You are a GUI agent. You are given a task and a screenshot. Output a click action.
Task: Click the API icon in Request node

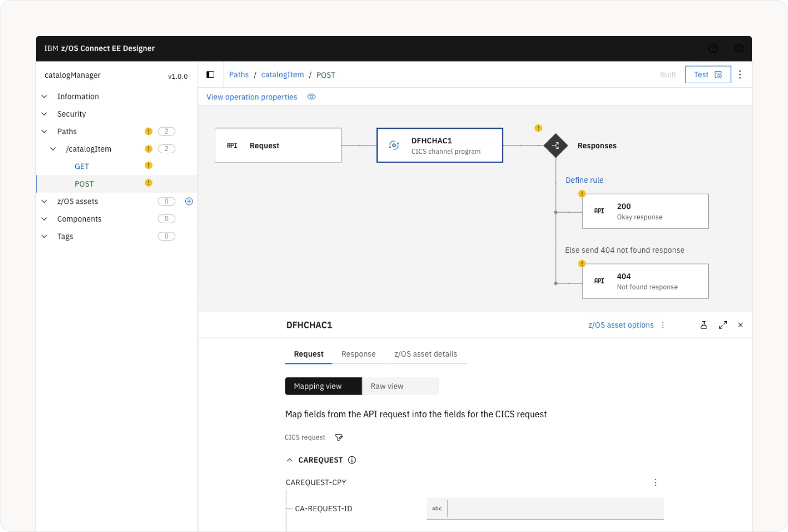pyautogui.click(x=232, y=145)
